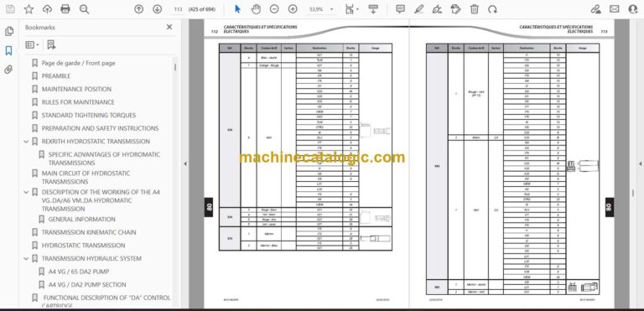Open the Fill and Sign pen tool
Screen dimensions: 644x311
coord(438,9)
